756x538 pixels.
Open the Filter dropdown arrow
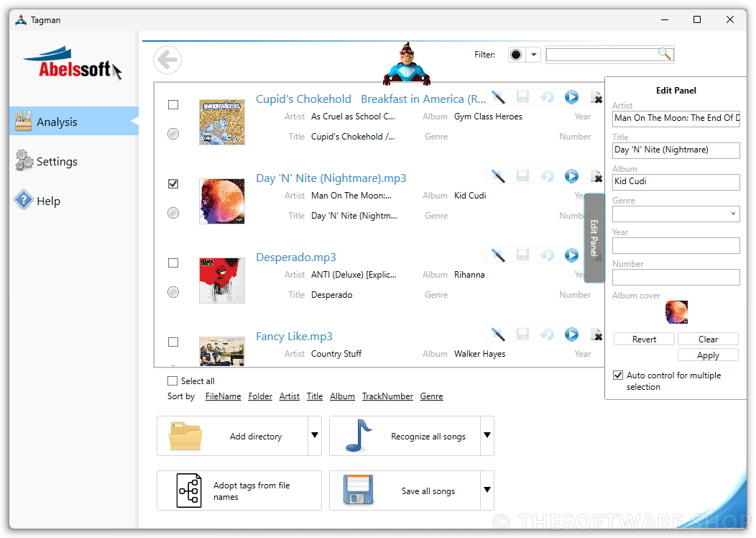point(533,55)
